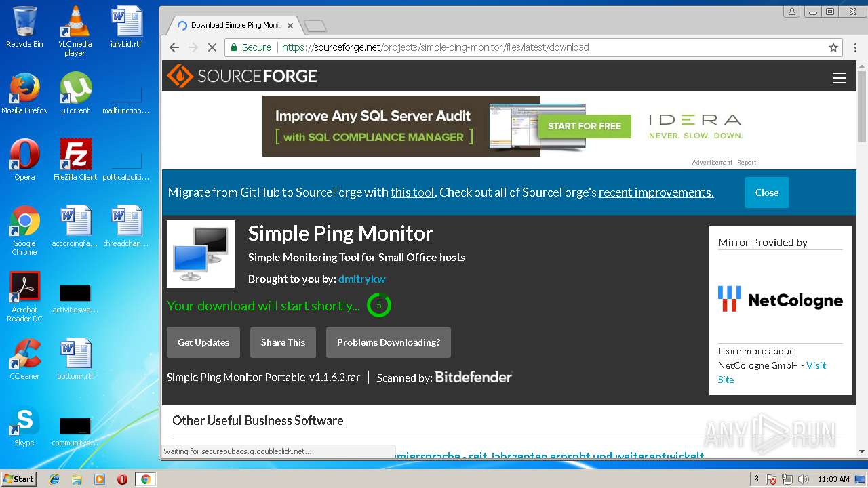Viewport: 868px width, 488px height.
Task: Open a new Chrome tab
Action: 315,26
